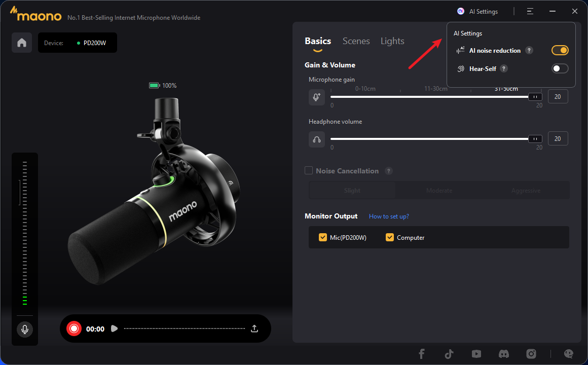Click the home icon button

(22, 43)
